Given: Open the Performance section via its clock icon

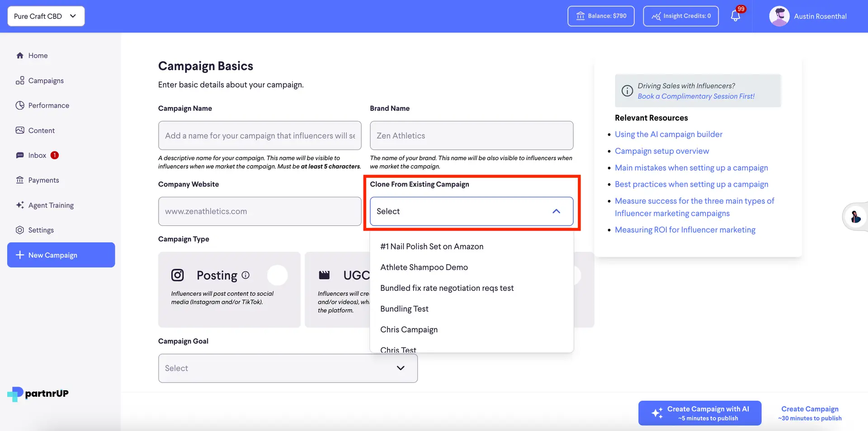Looking at the screenshot, I should point(20,105).
